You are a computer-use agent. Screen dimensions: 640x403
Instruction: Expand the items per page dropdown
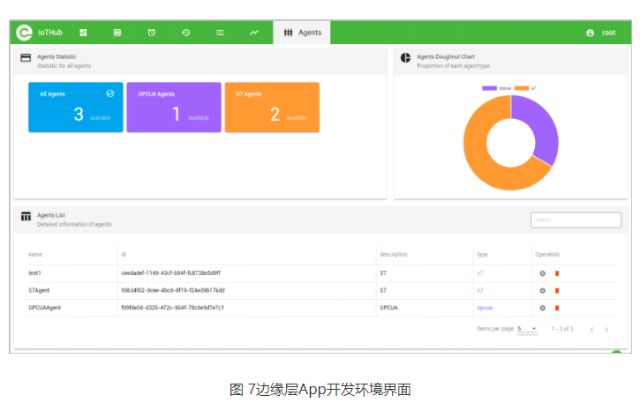[x=527, y=329]
